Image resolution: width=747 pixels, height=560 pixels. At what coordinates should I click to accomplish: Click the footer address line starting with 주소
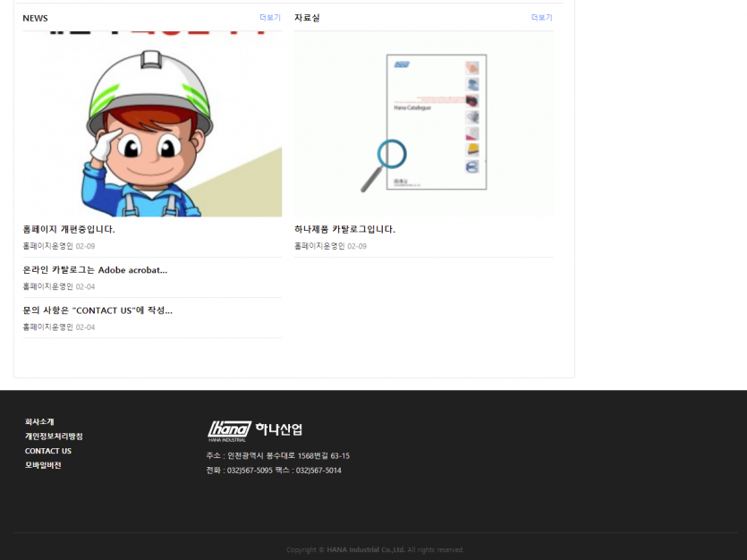(277, 455)
